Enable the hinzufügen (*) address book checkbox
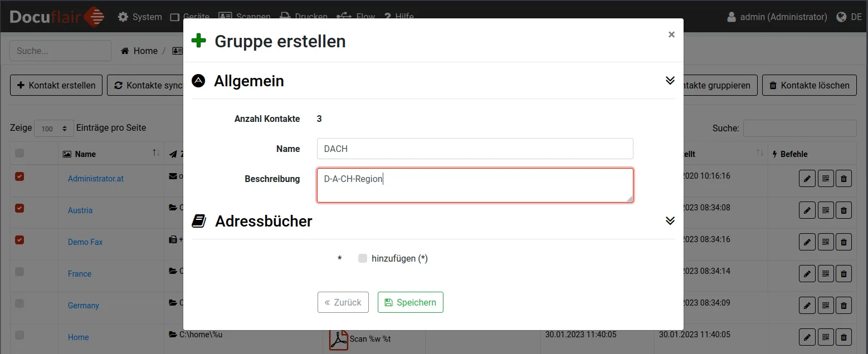Image resolution: width=868 pixels, height=354 pixels. coord(363,258)
